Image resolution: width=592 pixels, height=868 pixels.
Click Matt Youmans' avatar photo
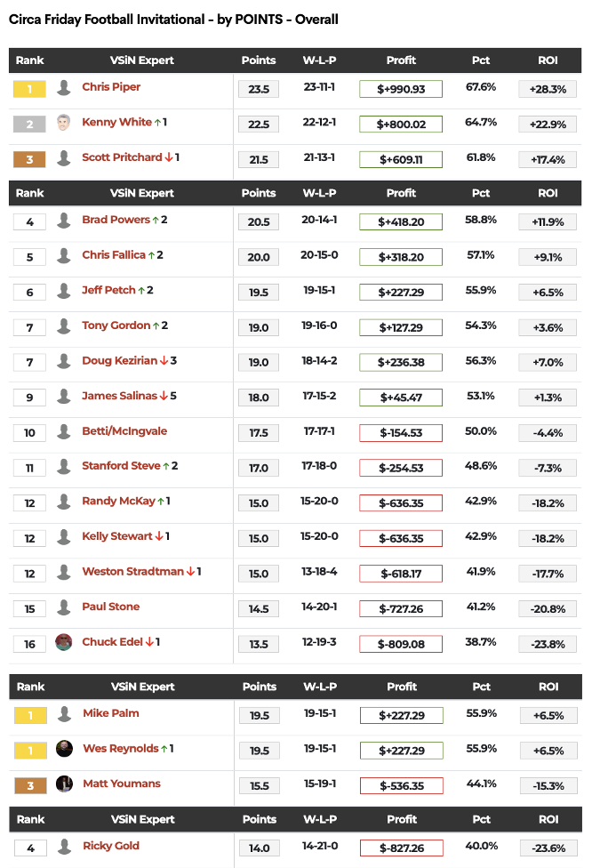(63, 784)
